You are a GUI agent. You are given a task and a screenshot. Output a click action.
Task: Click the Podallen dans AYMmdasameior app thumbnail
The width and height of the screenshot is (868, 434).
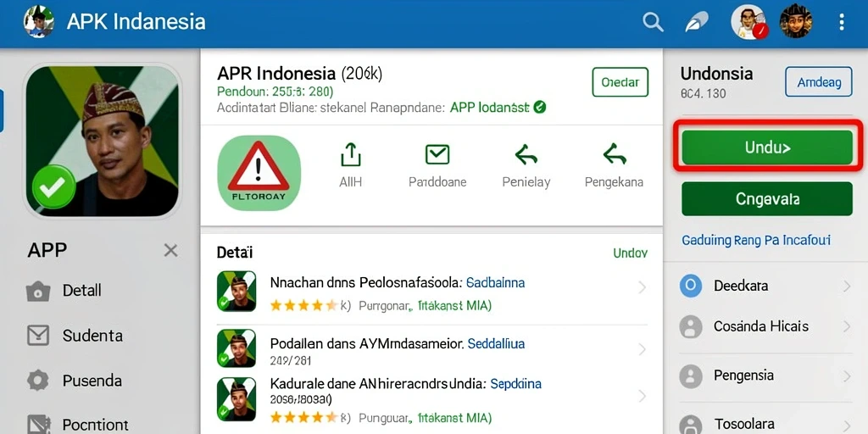point(236,348)
